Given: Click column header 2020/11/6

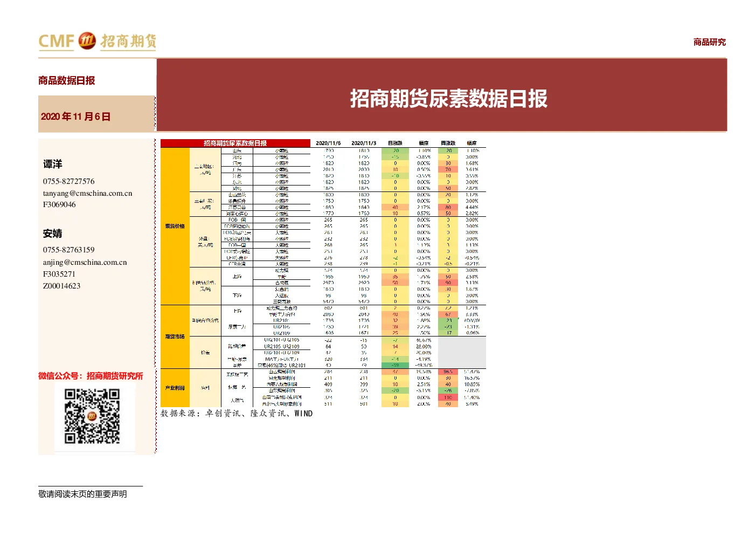Looking at the screenshot, I should point(328,143).
